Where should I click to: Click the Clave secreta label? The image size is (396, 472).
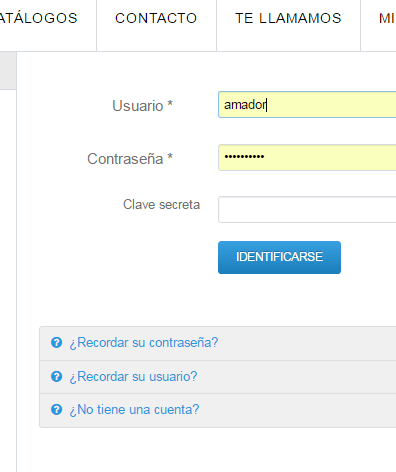coord(161,204)
